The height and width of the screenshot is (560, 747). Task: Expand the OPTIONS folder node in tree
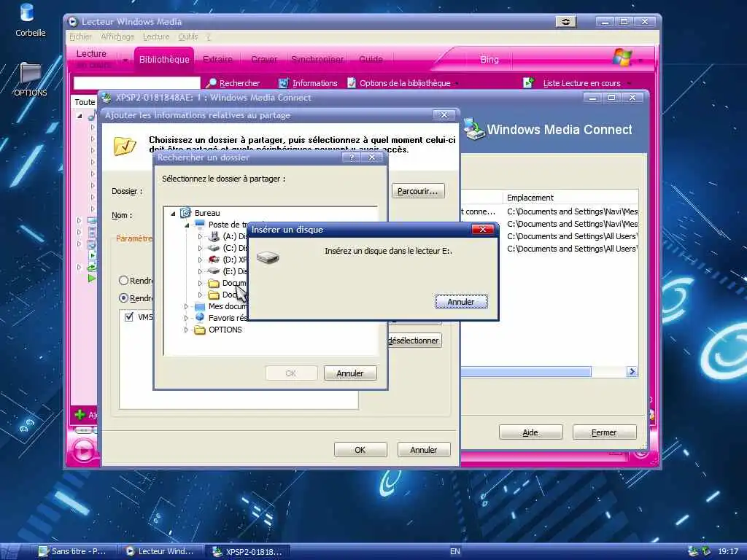(186, 330)
